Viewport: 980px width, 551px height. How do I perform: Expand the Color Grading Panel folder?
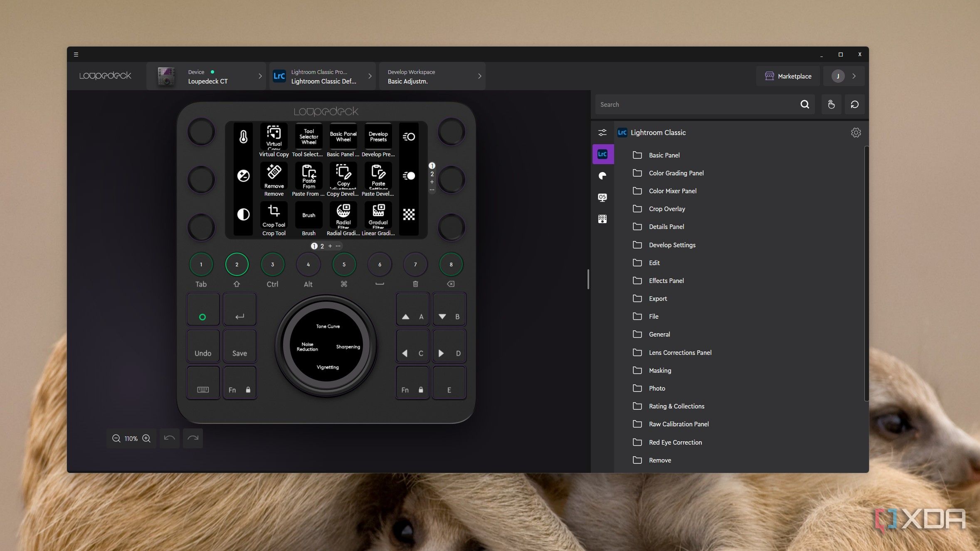[x=676, y=173]
